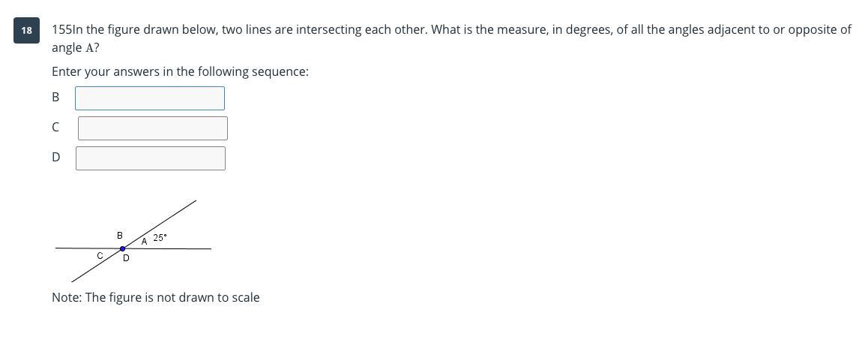Click the C label beside the second answer field
Viewport: 868px width, 337px height.
point(55,127)
